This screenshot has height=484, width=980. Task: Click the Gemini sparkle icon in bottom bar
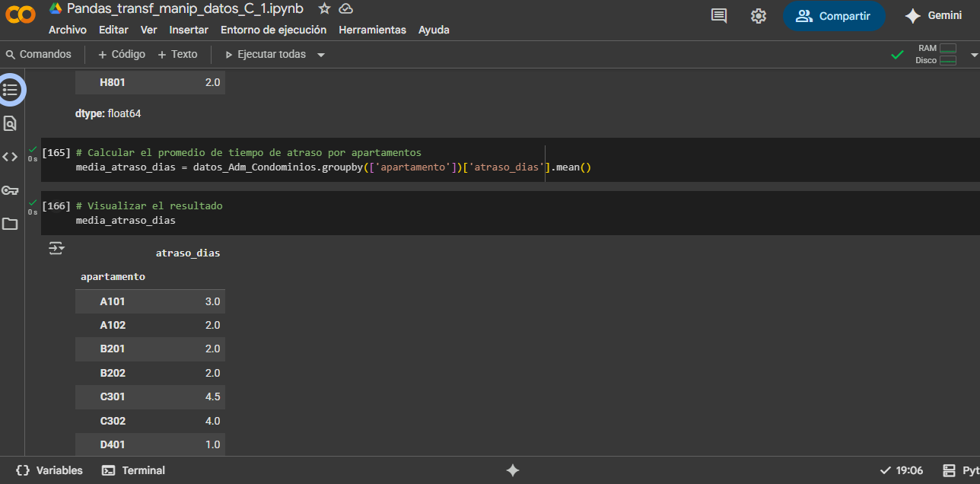pos(513,470)
